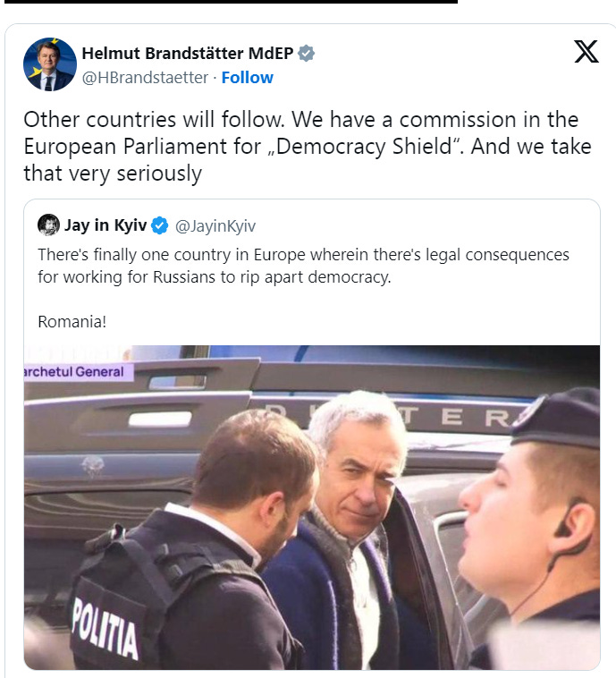Open the quoted tweet's news photo
The width and height of the screenshot is (616, 678).
click(x=312, y=507)
